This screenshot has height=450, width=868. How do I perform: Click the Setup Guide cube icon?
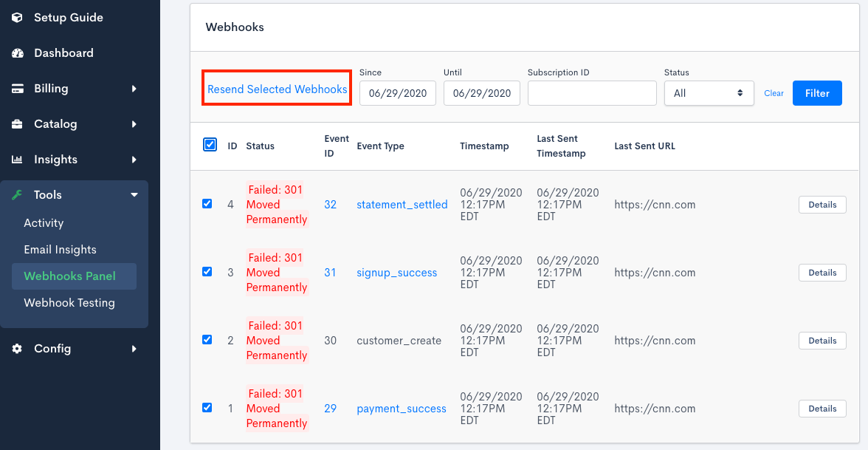18,18
